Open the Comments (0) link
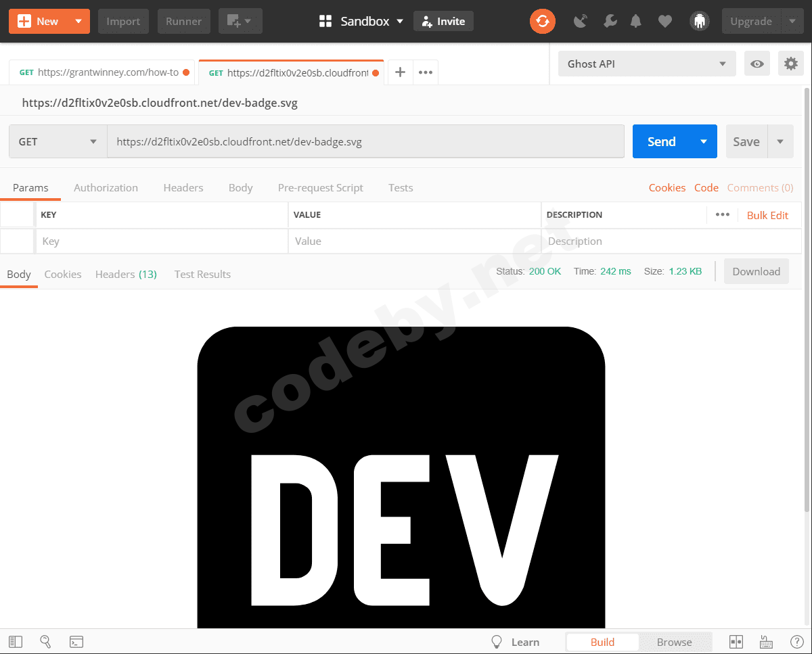Image resolution: width=812 pixels, height=654 pixels. [x=760, y=187]
